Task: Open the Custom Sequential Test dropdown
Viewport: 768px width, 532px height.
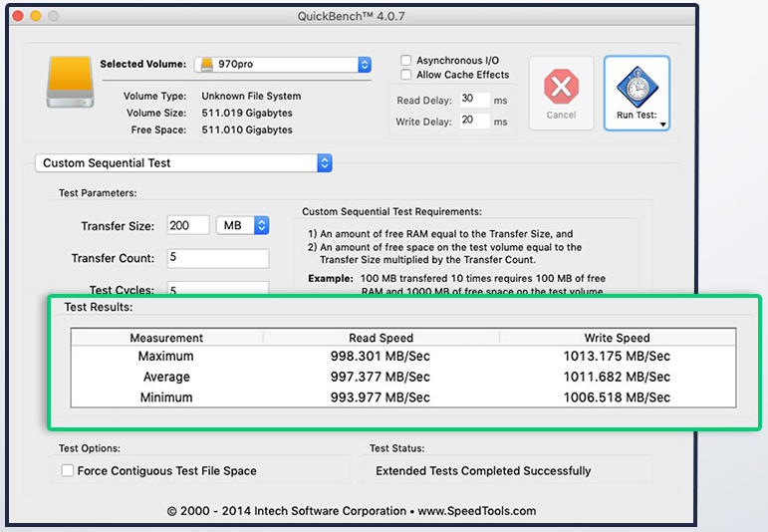Action: point(183,162)
